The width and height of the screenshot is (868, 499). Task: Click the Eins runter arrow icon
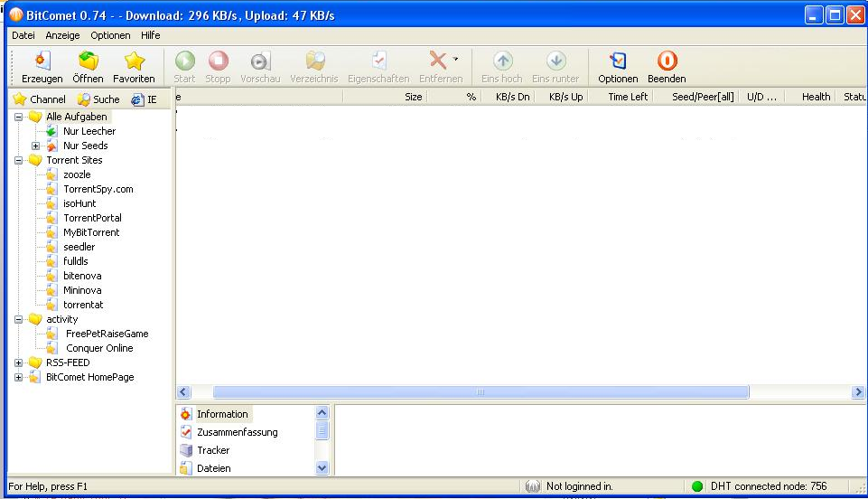[x=555, y=61]
